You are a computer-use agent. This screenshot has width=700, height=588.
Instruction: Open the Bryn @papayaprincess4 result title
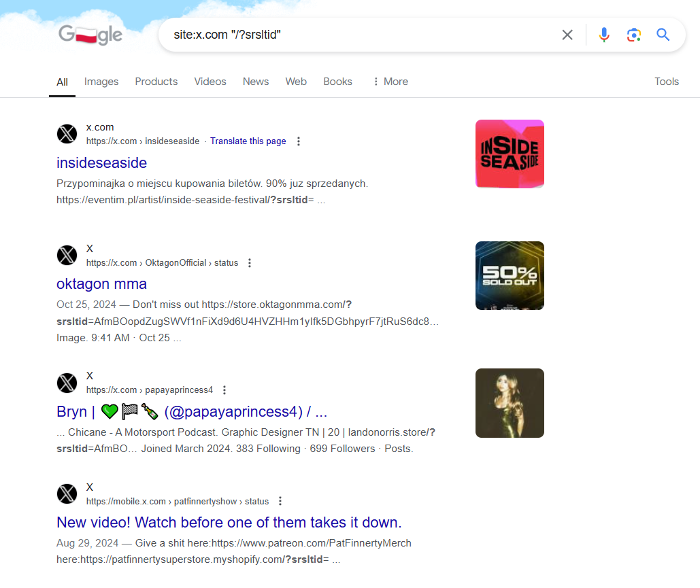point(192,411)
